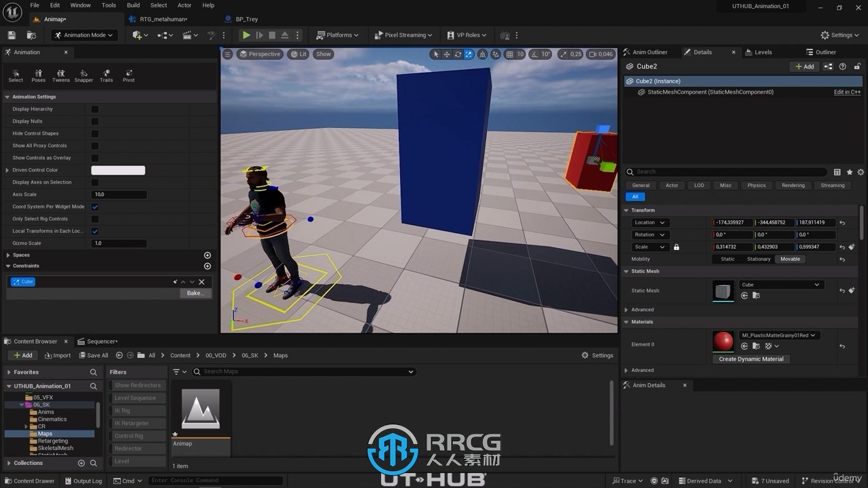Viewport: 868px width, 488px height.
Task: Set Mobility to Static
Action: pos(728,259)
